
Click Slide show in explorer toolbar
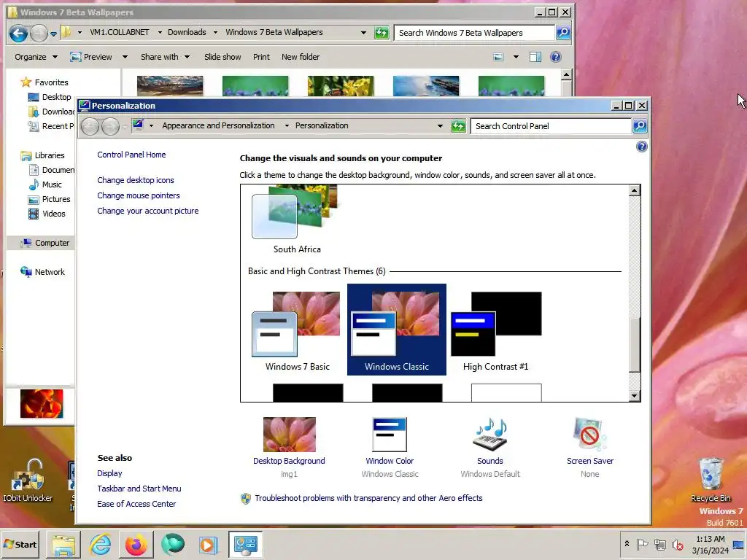(222, 57)
